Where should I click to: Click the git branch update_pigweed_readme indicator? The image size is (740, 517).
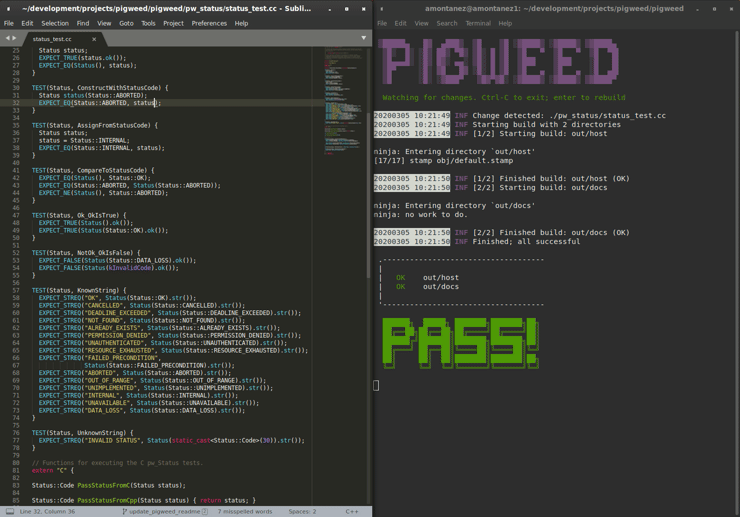point(164,511)
